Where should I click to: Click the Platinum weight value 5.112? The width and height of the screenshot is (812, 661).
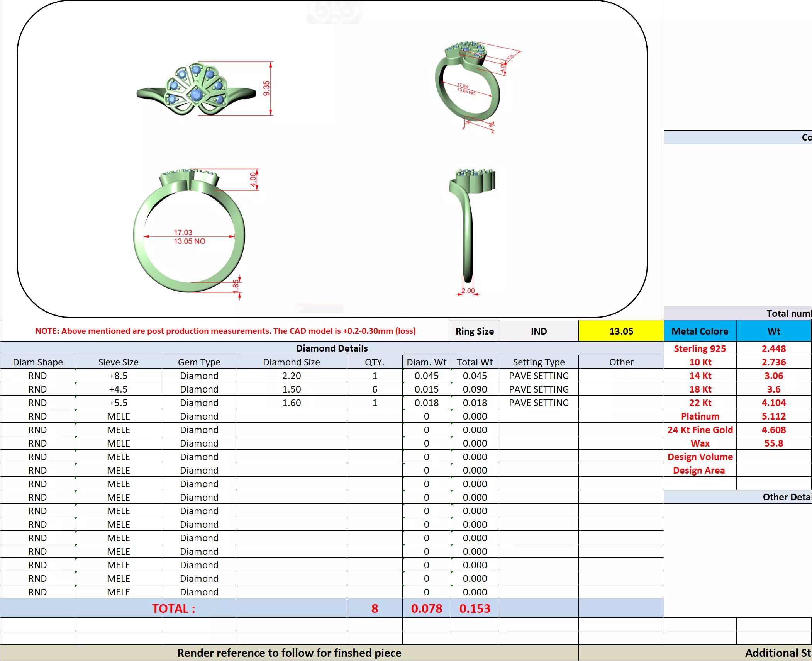(773, 416)
